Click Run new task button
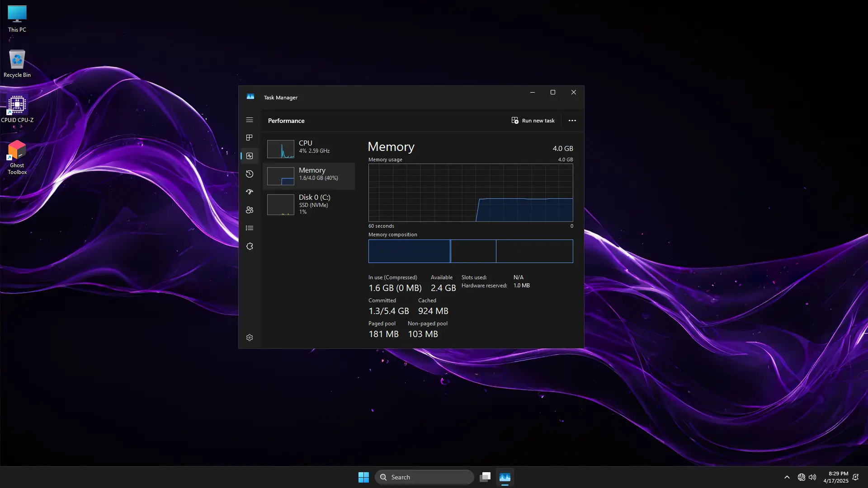The image size is (868, 488). pyautogui.click(x=533, y=121)
